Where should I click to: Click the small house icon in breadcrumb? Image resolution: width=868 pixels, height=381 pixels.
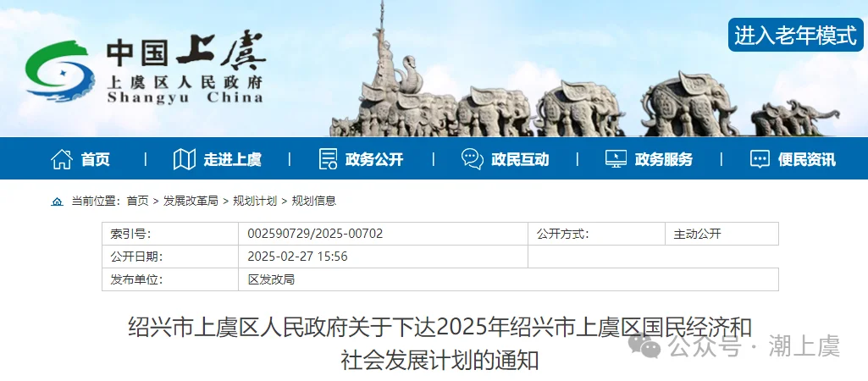pyautogui.click(x=57, y=202)
